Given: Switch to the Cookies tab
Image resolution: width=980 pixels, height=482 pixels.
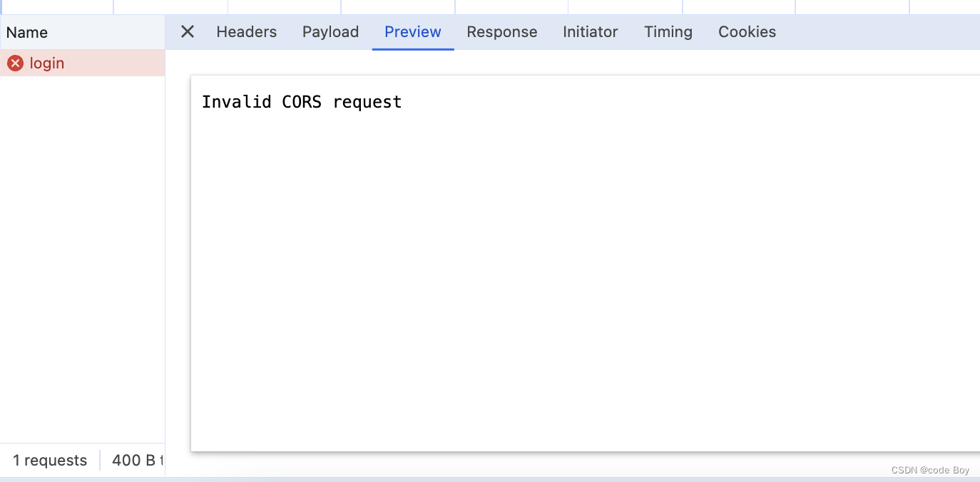Looking at the screenshot, I should coord(747,31).
